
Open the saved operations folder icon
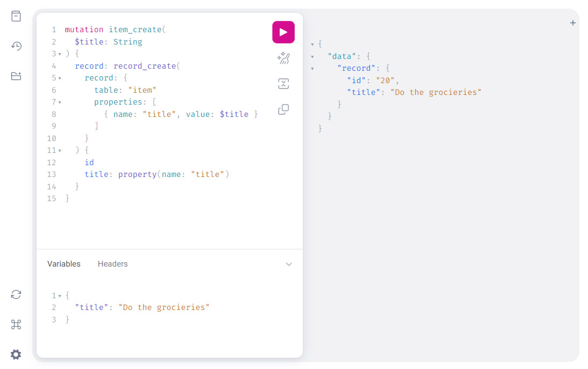(x=16, y=76)
